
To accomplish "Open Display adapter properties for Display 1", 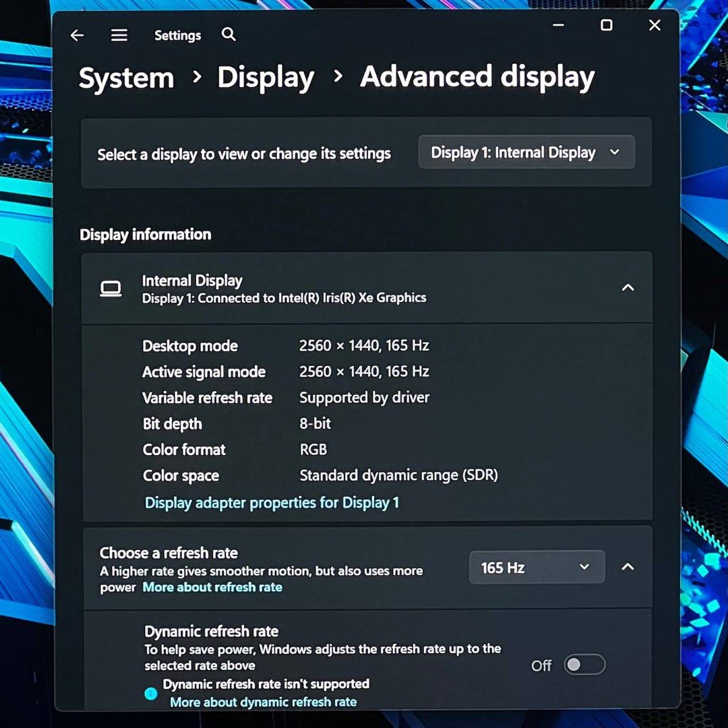I will click(x=272, y=502).
